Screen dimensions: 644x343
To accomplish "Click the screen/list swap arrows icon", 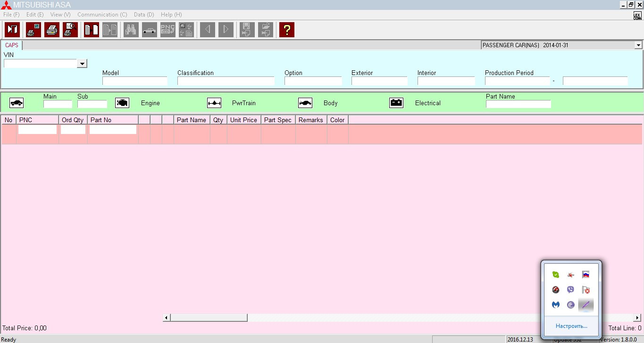I will pyautogui.click(x=186, y=30).
